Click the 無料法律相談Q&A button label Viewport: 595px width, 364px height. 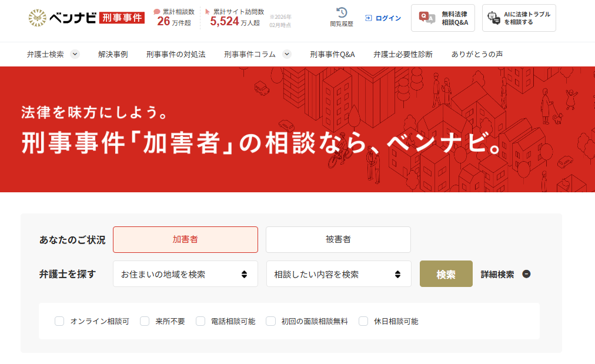[454, 18]
